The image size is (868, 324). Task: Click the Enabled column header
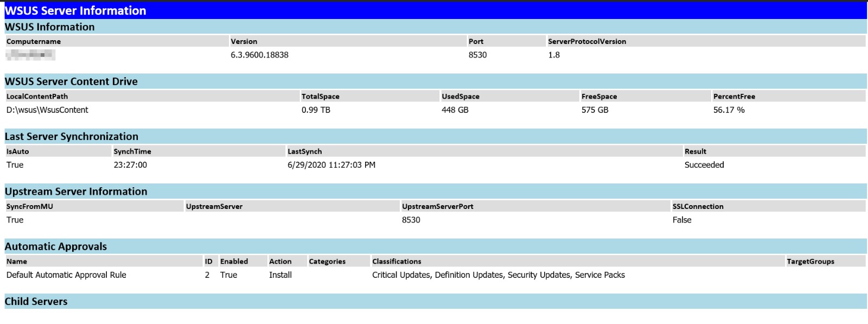click(x=234, y=262)
